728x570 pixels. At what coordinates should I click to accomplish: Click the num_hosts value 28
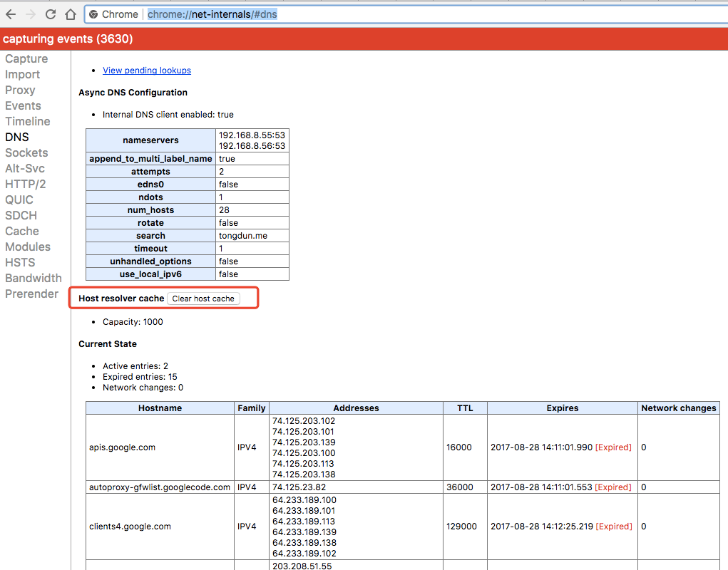[225, 210]
